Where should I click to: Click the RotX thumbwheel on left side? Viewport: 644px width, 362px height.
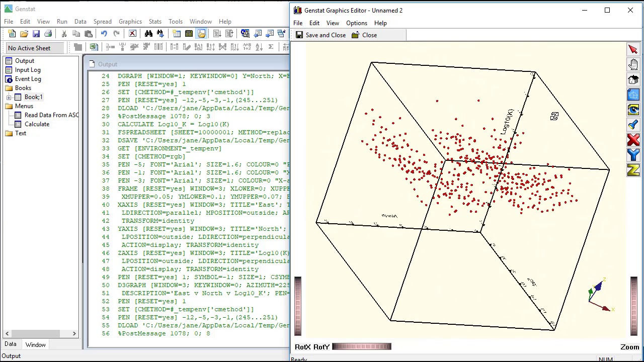298,306
